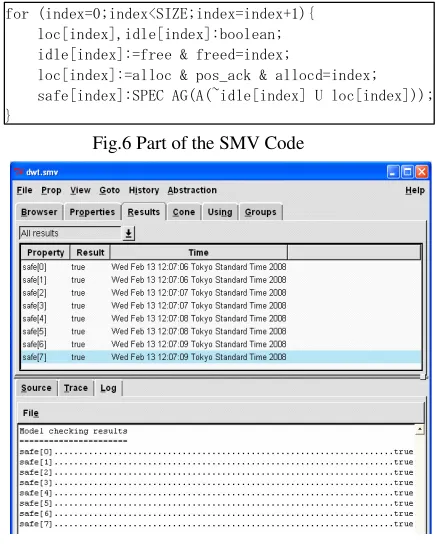The height and width of the screenshot is (546, 436).
Task: Select the safe[6] result row
Action: point(221,344)
